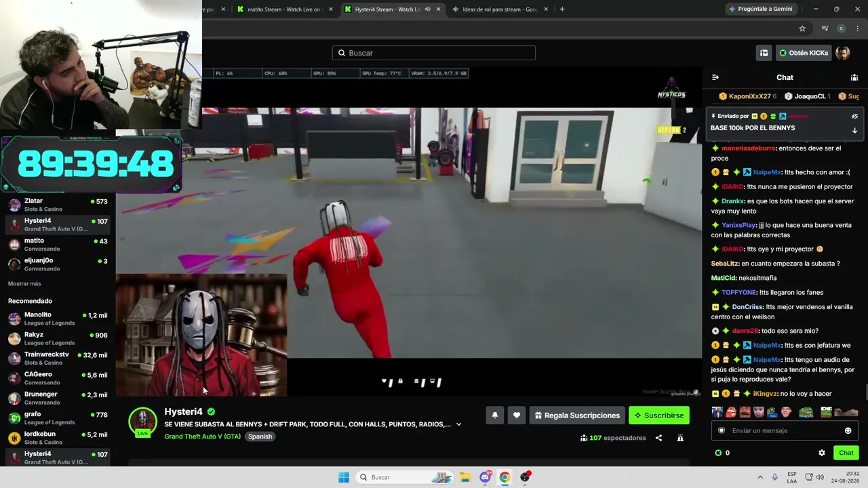The width and height of the screenshot is (868, 488).
Task: Toggle notification bell for Hysteri4
Action: point(495,415)
